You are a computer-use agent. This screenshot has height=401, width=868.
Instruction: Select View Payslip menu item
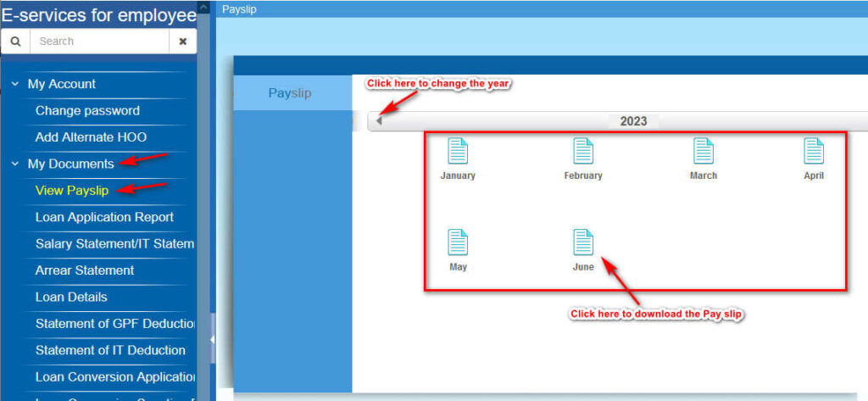click(72, 191)
